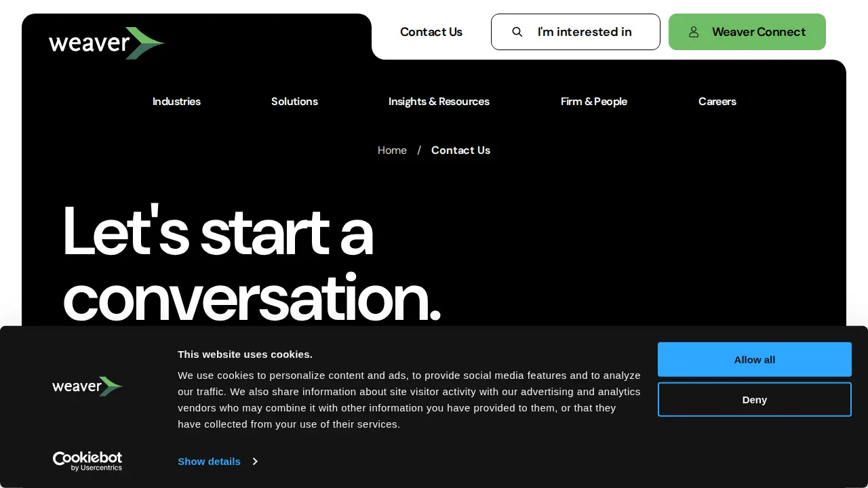Expand the Show details chevron arrow
The width and height of the screenshot is (868, 488).
coord(255,462)
